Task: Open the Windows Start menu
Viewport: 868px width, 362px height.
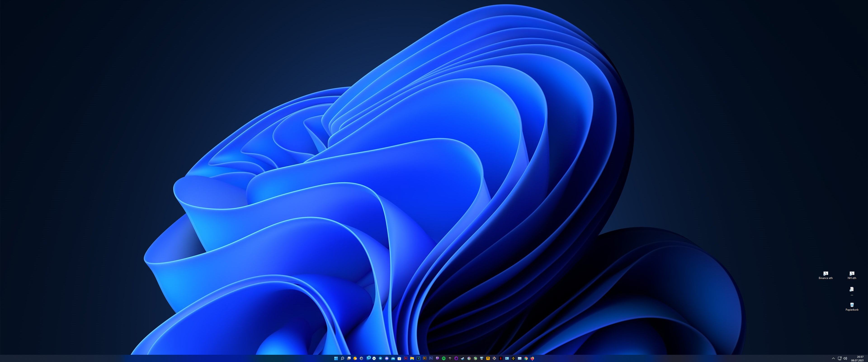Action: [336, 358]
